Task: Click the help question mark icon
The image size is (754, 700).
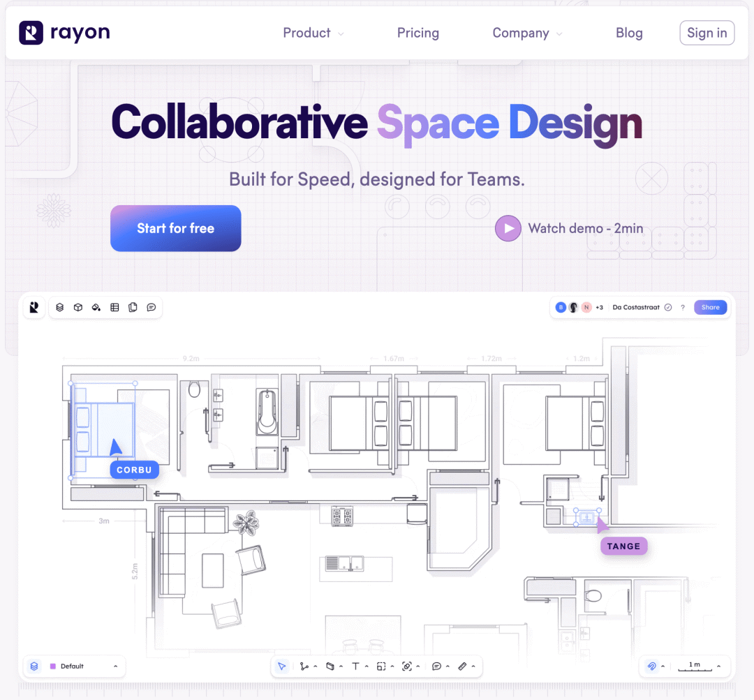Action: (x=682, y=307)
